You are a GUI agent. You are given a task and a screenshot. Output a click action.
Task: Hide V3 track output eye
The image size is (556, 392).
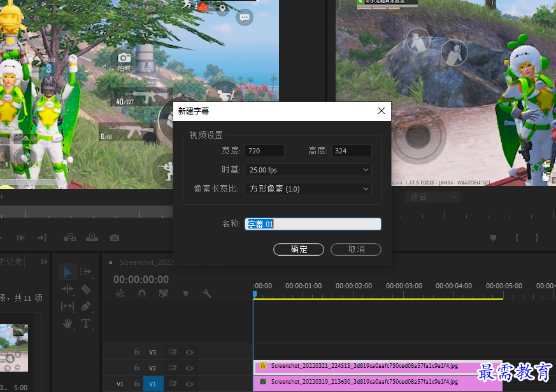tap(189, 352)
